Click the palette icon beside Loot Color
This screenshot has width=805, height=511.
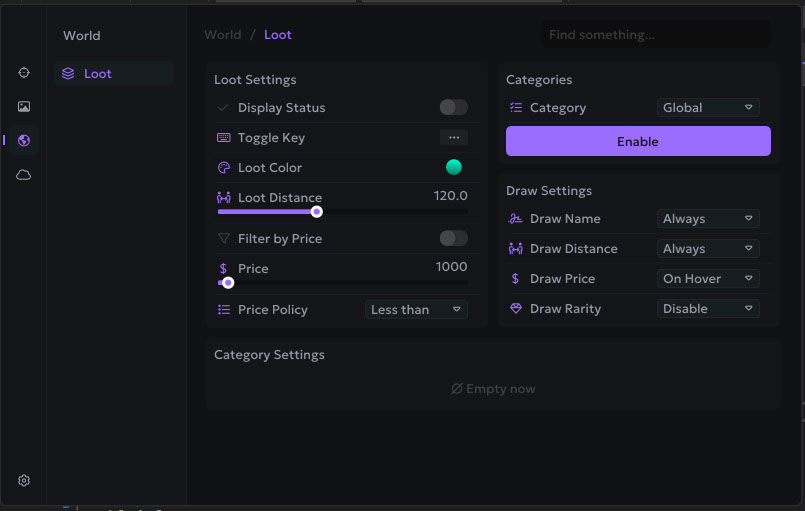(x=224, y=168)
